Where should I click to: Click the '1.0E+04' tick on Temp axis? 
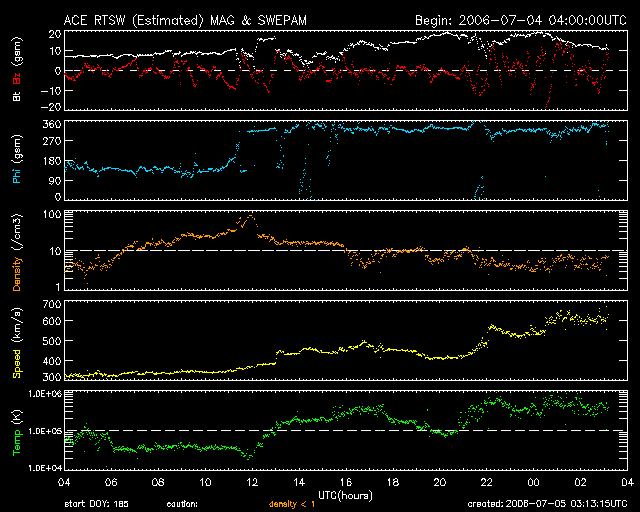[x=44, y=468]
